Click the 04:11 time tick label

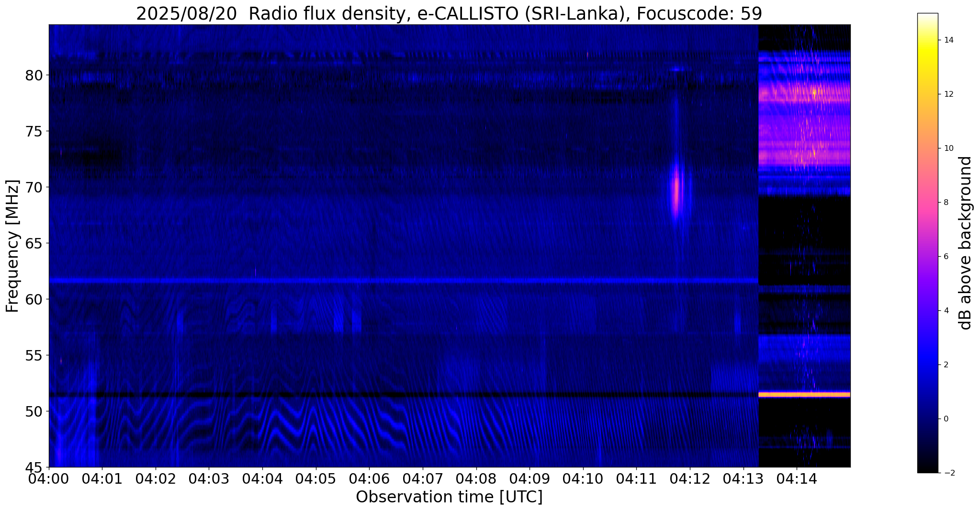pos(636,478)
